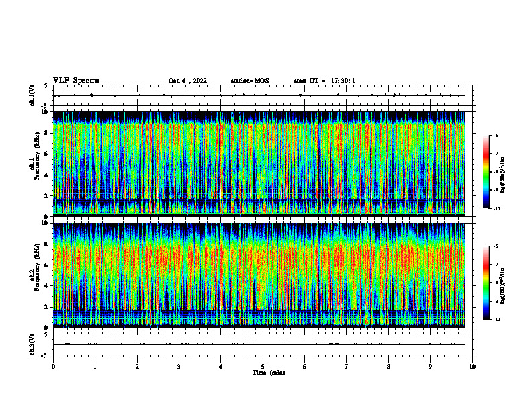The height and width of the screenshot is (411, 532).
Task: Click time axis tick label "5"
Action: point(263,367)
